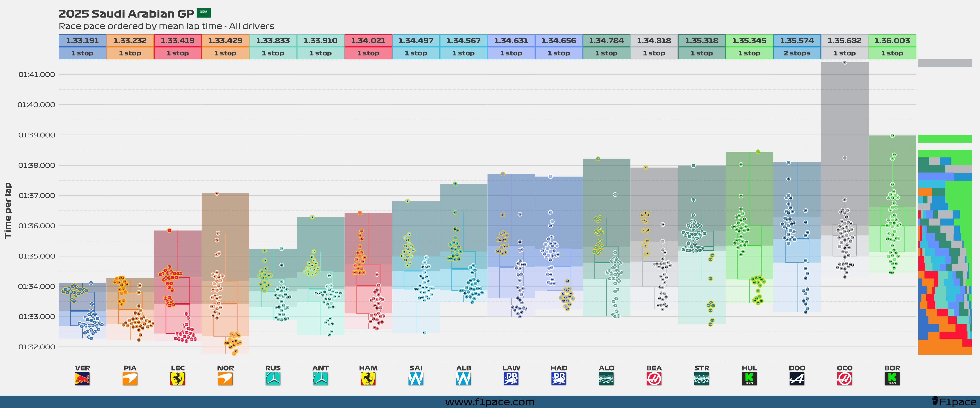This screenshot has height=408, width=980.
Task: Click the Racing Bulls logo under LAW
Action: click(511, 379)
